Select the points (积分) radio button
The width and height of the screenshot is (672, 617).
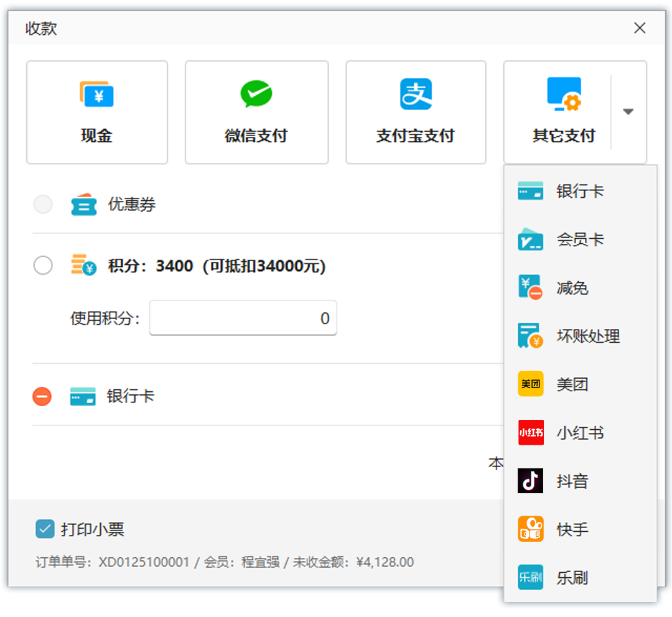click(x=43, y=266)
